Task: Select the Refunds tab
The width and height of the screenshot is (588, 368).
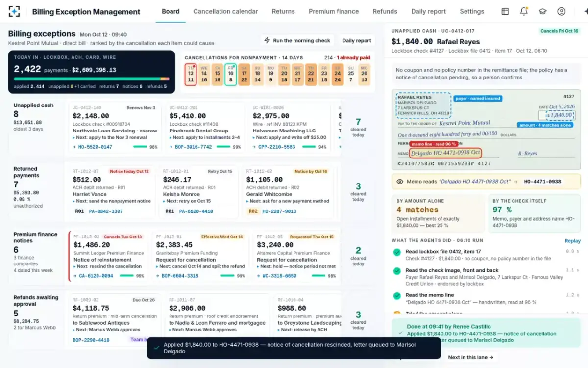Action: [x=385, y=11]
